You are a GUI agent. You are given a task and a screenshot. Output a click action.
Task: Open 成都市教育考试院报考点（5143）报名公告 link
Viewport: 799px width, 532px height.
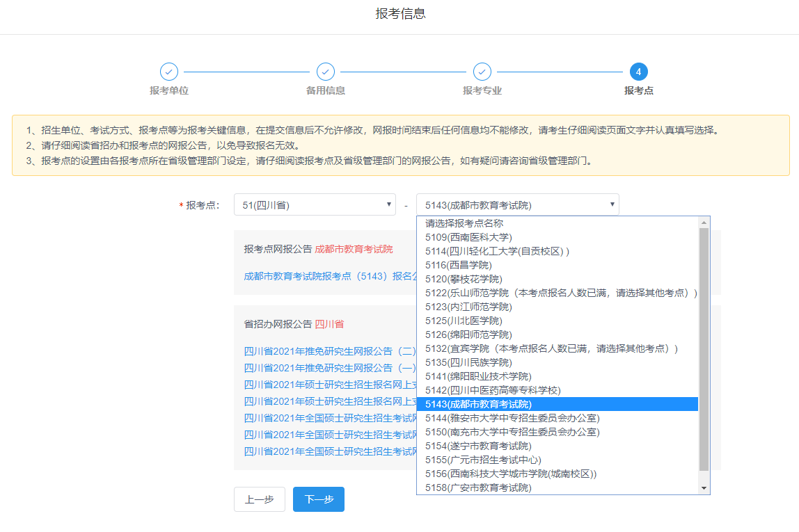(x=330, y=276)
